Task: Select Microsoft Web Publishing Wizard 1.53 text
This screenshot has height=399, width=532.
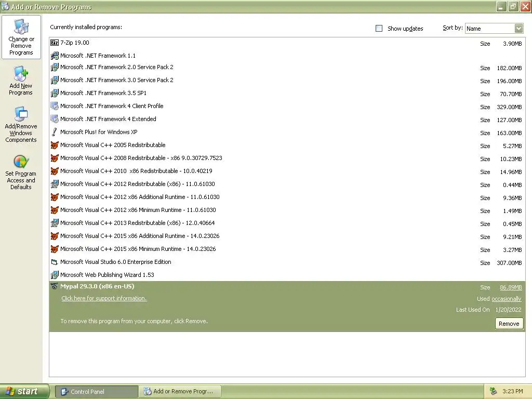Action: pos(107,275)
